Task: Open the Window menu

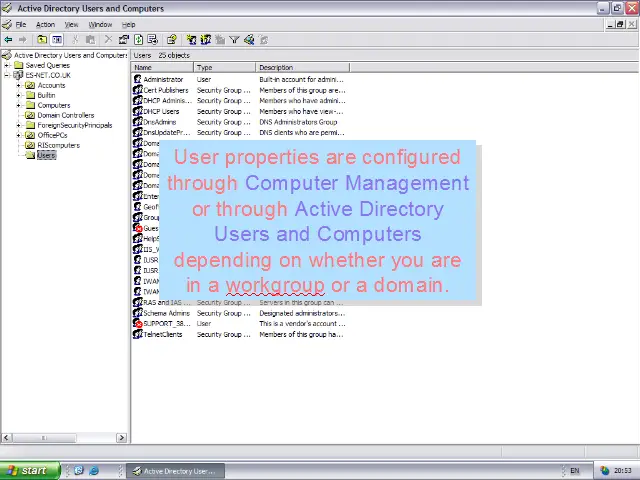Action: [100, 24]
